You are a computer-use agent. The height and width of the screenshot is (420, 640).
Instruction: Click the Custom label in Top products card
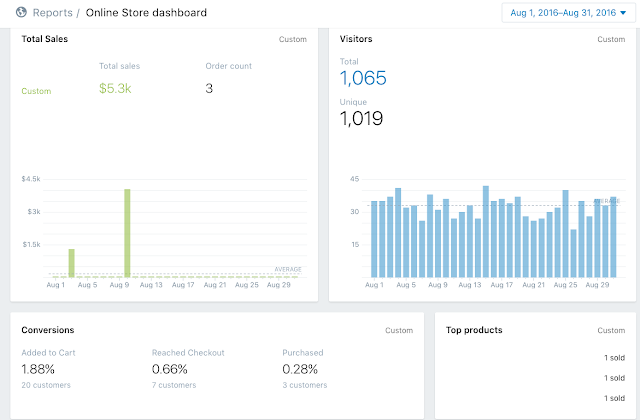click(x=611, y=330)
